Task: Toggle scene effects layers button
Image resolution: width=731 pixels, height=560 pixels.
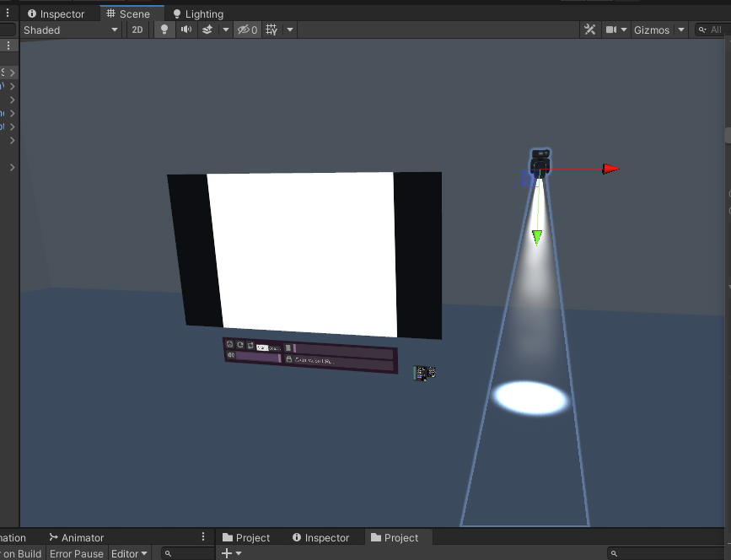Action: [207, 30]
